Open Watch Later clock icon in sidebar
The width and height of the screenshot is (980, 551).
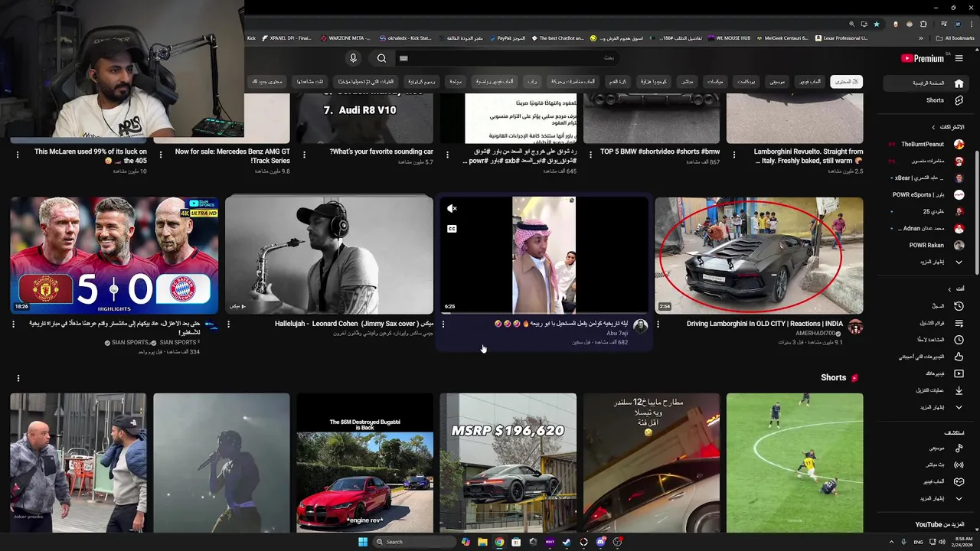coord(959,340)
